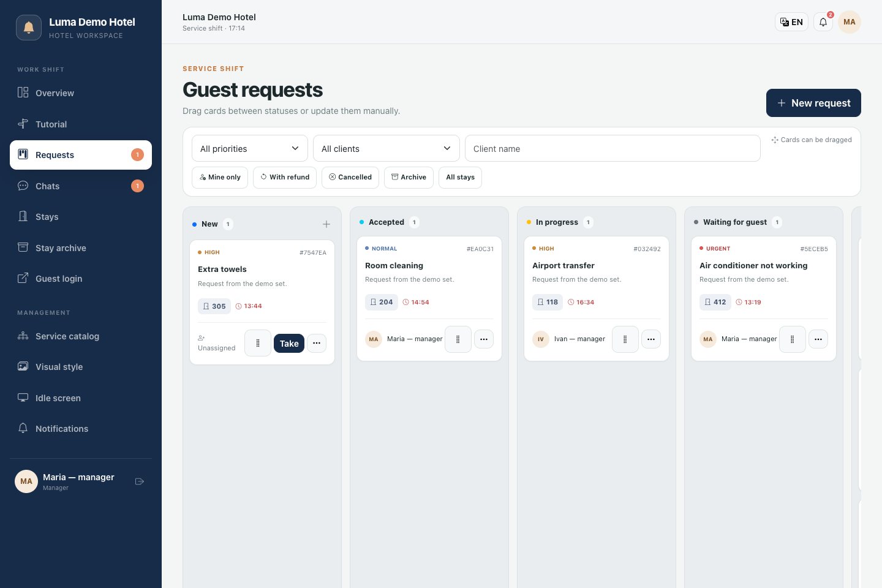Click the Client name search field
This screenshot has height=588, width=882.
click(612, 149)
